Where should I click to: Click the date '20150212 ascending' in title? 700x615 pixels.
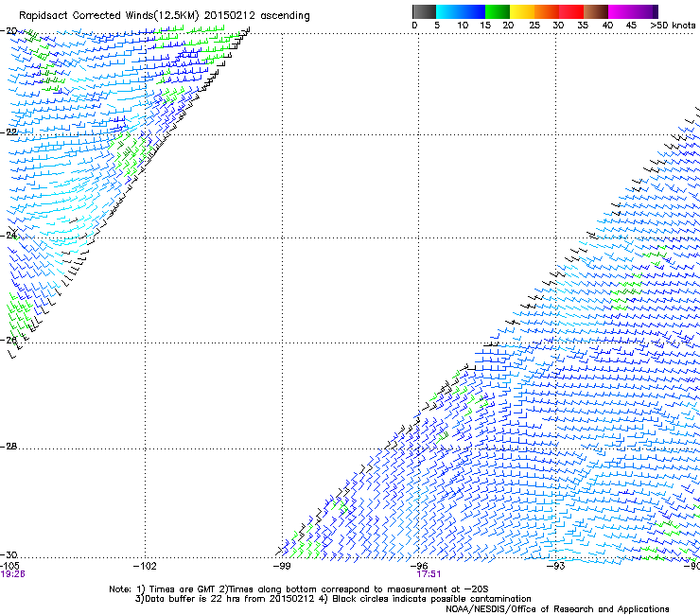click(256, 16)
